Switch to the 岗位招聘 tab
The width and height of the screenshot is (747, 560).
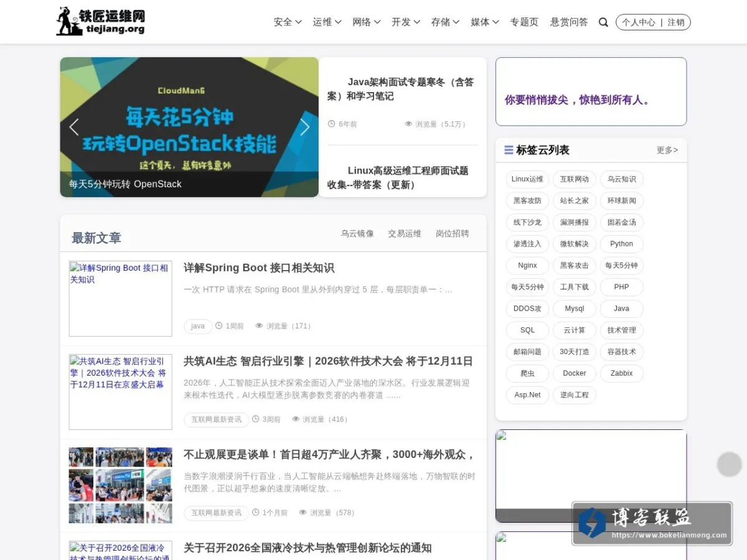pyautogui.click(x=453, y=233)
